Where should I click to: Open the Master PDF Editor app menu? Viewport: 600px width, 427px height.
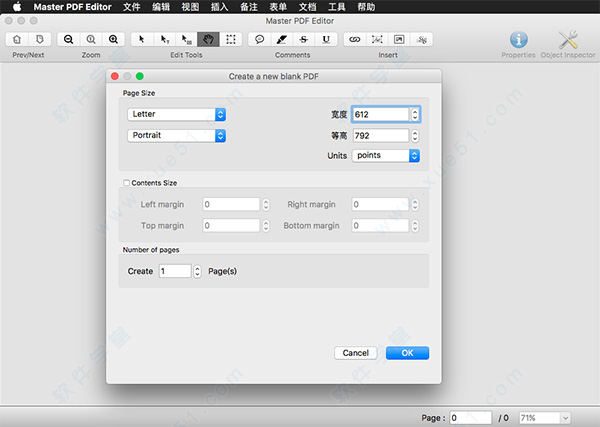click(72, 7)
